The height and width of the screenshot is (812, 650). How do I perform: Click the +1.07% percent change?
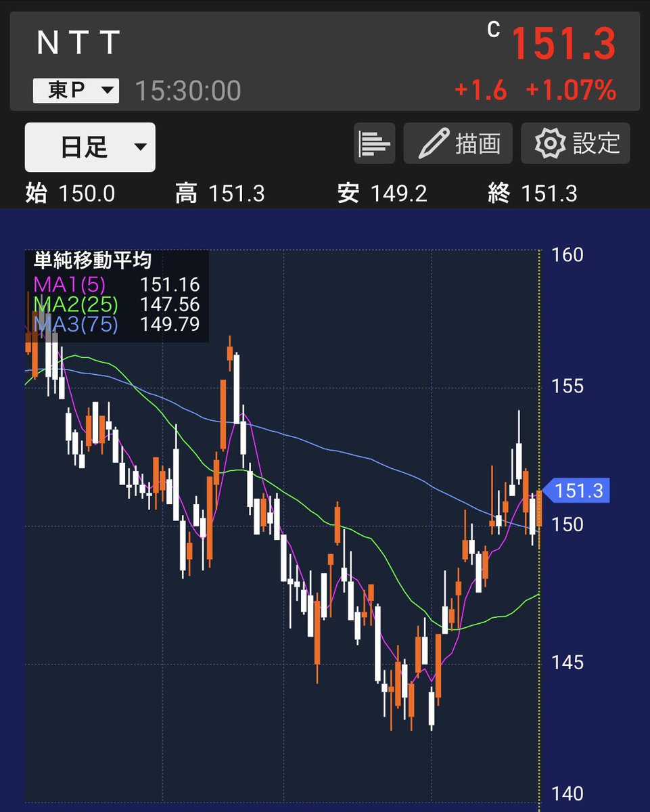click(571, 90)
